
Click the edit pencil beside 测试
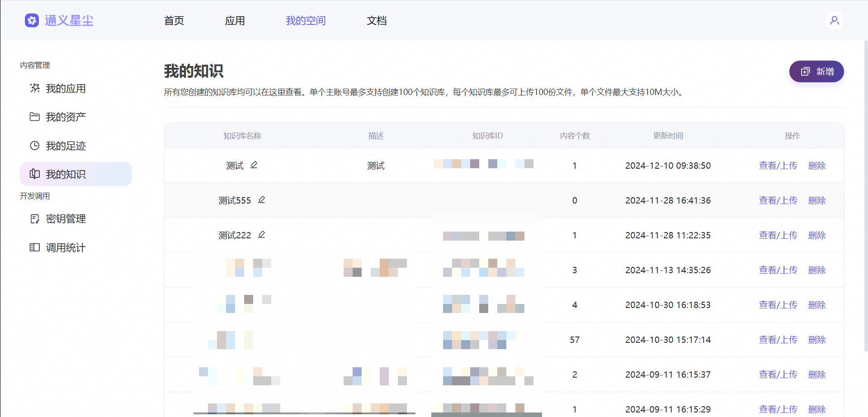click(x=254, y=165)
